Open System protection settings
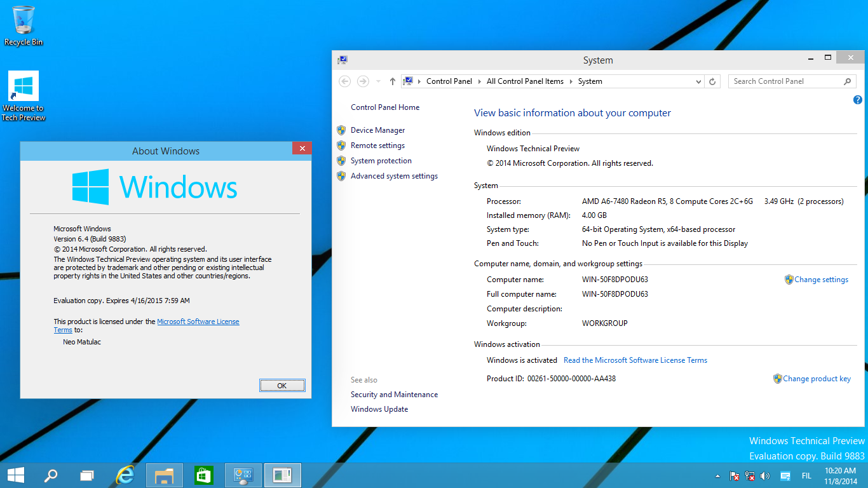868x488 pixels. [381, 160]
